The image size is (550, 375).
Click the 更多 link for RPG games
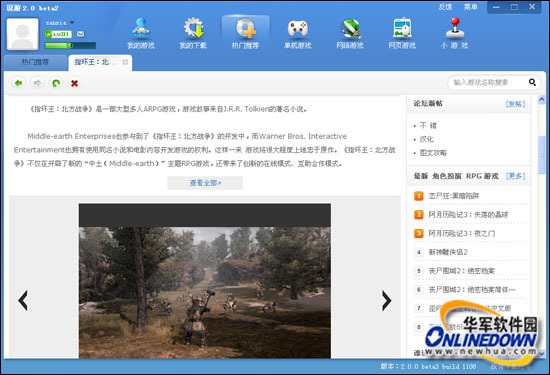(x=515, y=176)
